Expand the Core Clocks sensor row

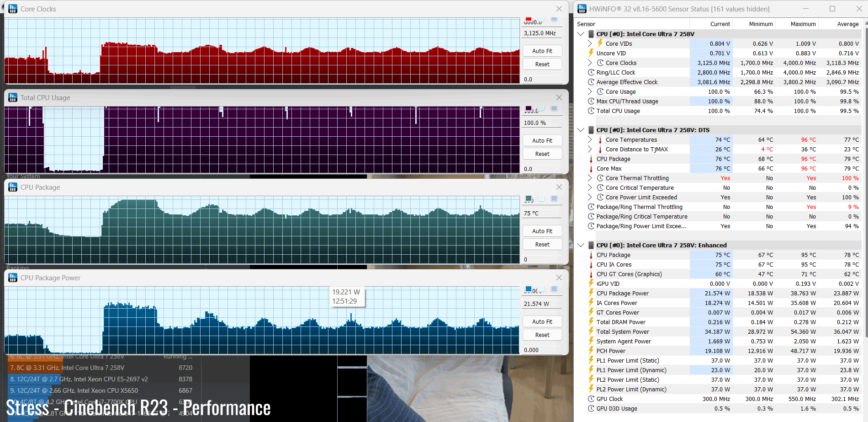tap(590, 63)
